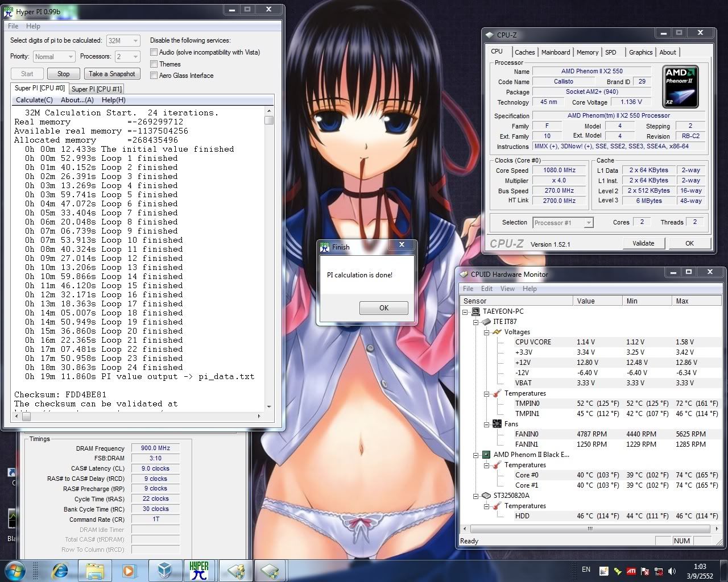
Task: Click Stop button in Hyper PI
Action: (63, 74)
